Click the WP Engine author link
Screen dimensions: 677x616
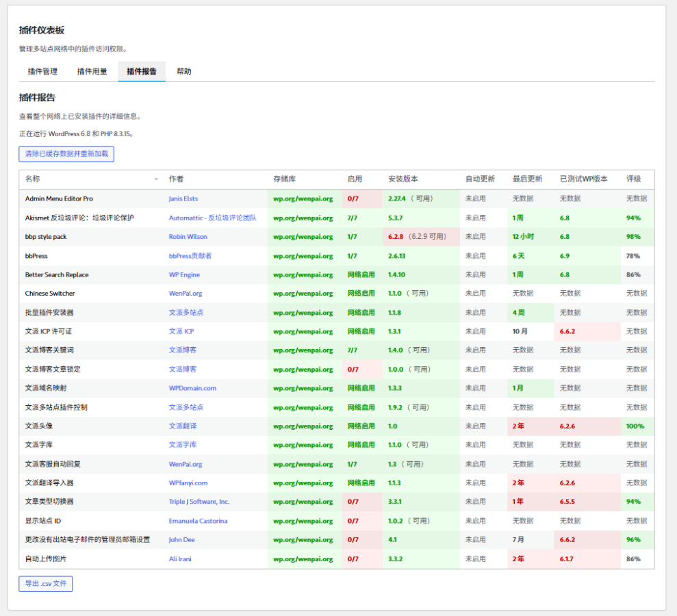pyautogui.click(x=184, y=274)
